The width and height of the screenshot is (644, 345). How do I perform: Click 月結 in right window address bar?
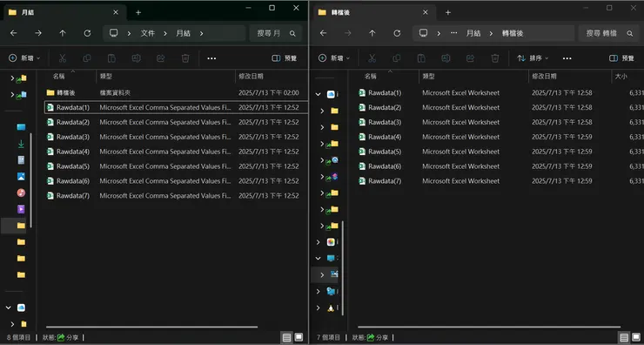[x=473, y=33]
